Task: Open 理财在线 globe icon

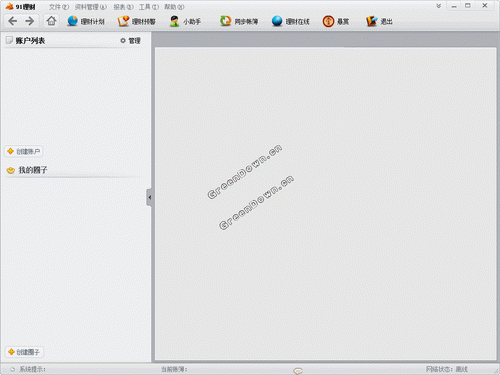Action: pos(290,21)
